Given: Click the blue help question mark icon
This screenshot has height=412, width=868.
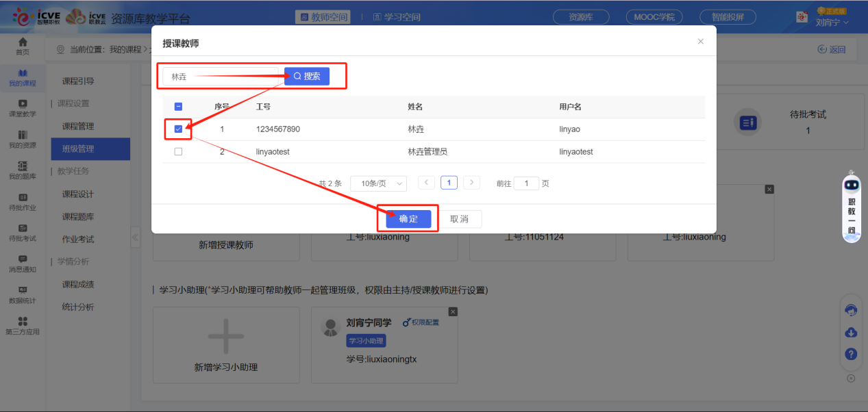Looking at the screenshot, I should 851,354.
